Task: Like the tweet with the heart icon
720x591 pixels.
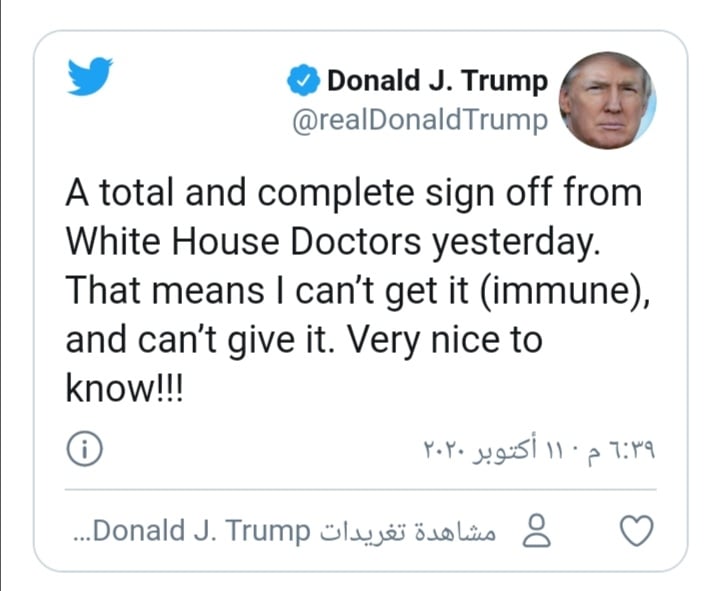Action: tap(637, 530)
